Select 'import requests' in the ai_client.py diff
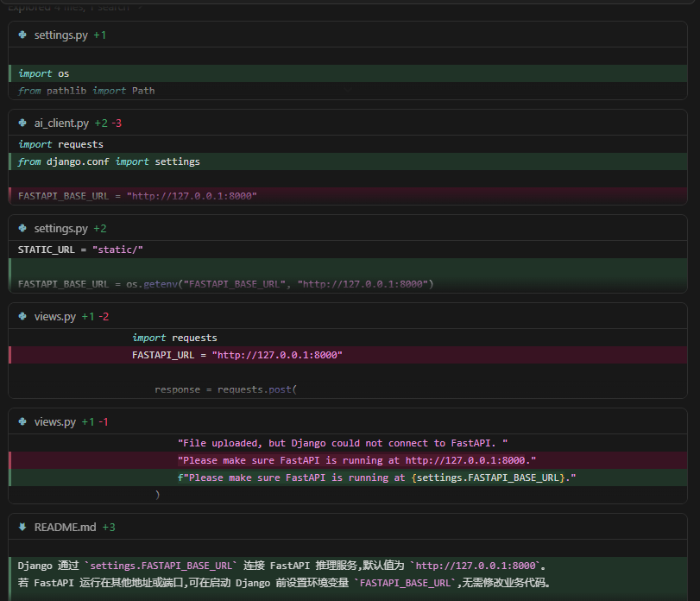 (348, 144)
